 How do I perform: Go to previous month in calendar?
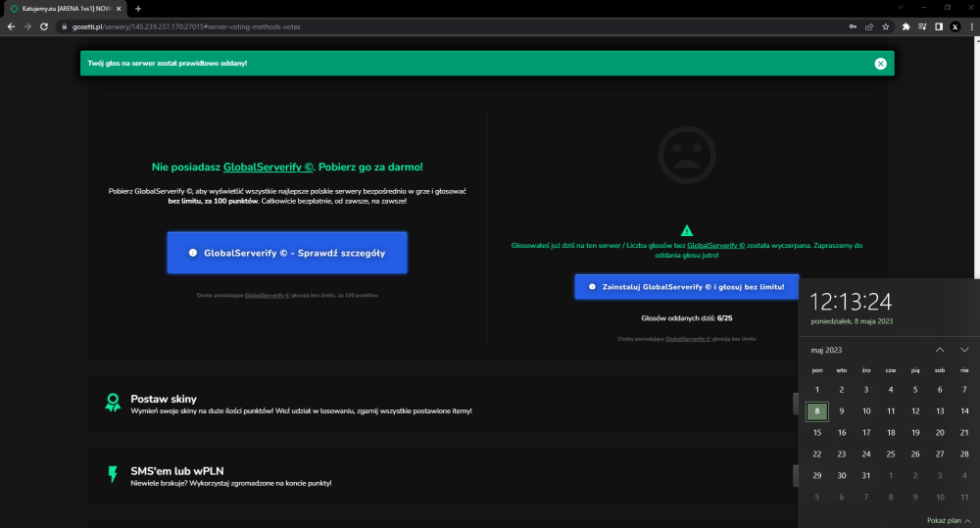[940, 350]
